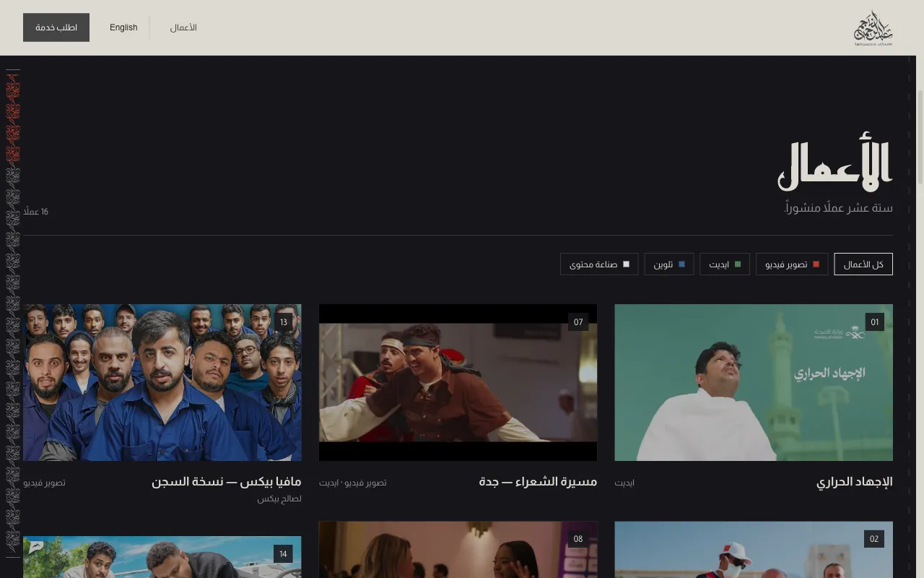Open the الأعمال navigation link
The image size is (924, 578).
[x=183, y=27]
